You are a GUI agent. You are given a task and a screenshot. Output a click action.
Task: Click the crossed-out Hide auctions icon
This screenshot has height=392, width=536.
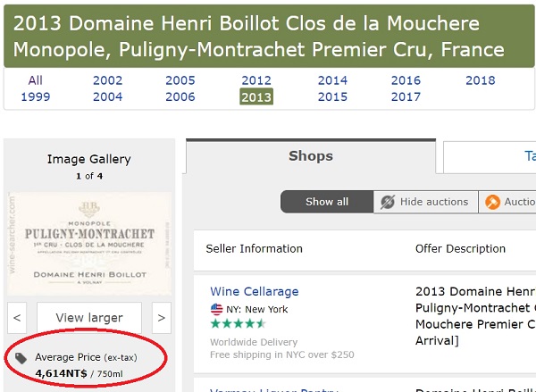click(388, 202)
